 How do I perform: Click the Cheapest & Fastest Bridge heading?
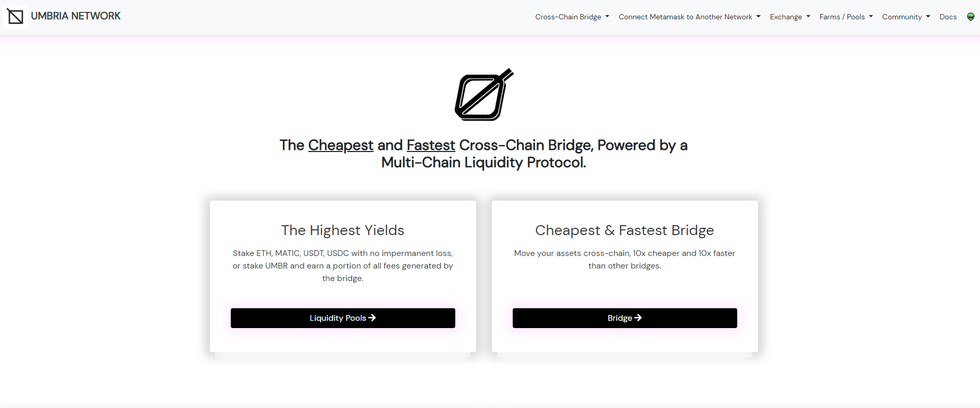tap(624, 230)
